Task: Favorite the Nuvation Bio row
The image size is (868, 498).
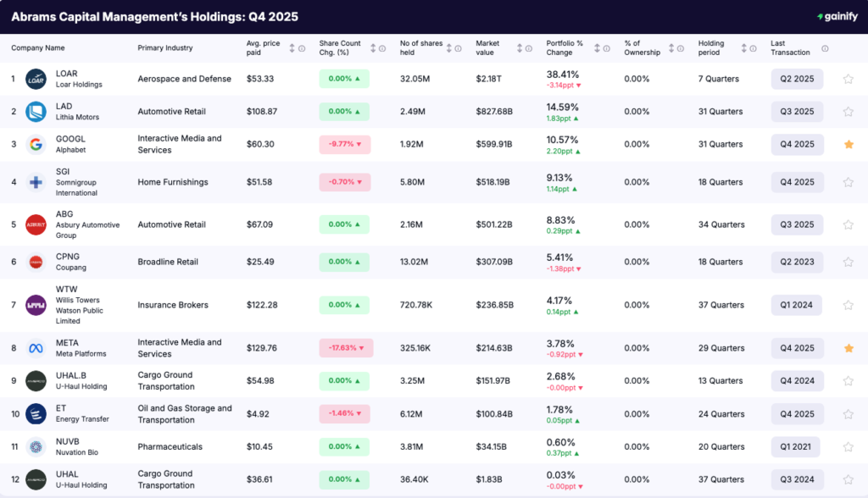Action: point(847,446)
